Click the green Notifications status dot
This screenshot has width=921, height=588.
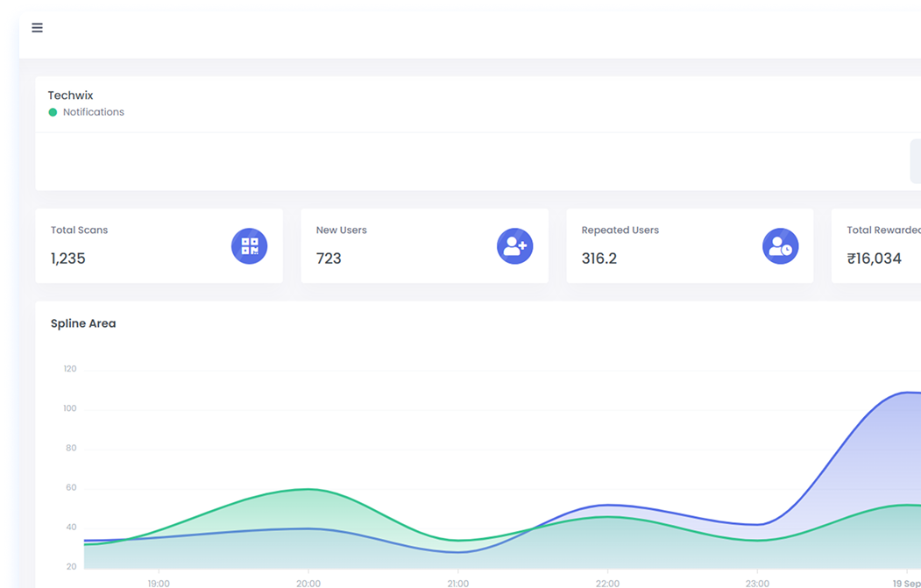point(53,112)
